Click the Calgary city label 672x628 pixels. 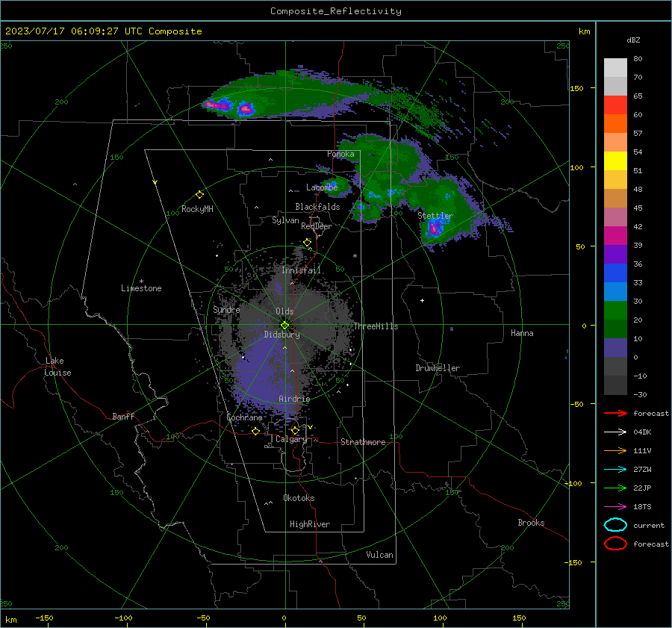click(x=291, y=439)
